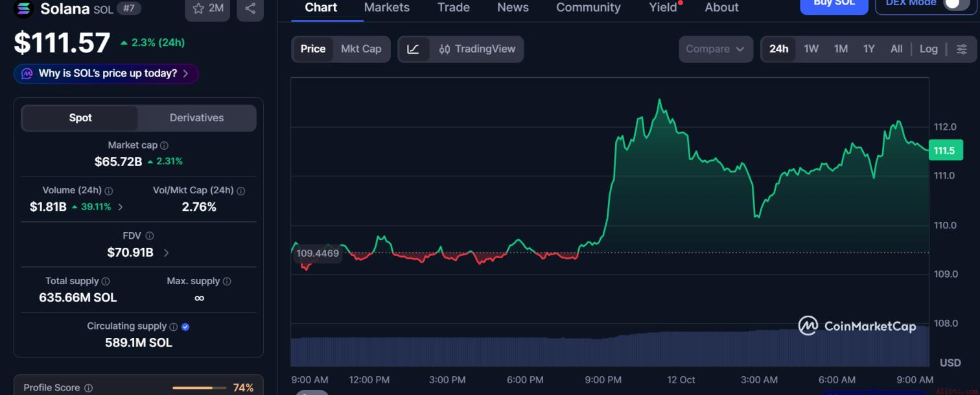Select the 1W time range
Viewport: 980px width, 395px height.
tap(811, 49)
